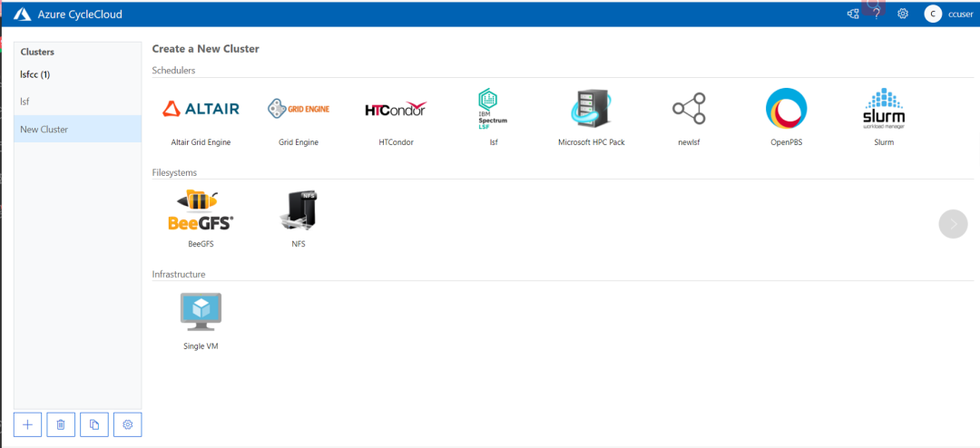Click the OpenPBS caption text
The width and height of the screenshot is (980, 448).
click(x=786, y=141)
